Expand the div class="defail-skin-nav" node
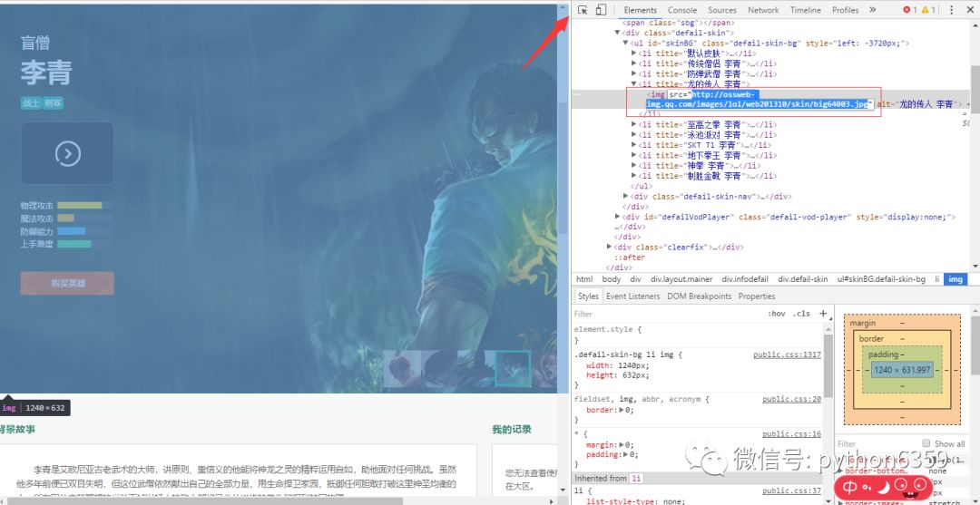The image size is (980, 505). (625, 196)
